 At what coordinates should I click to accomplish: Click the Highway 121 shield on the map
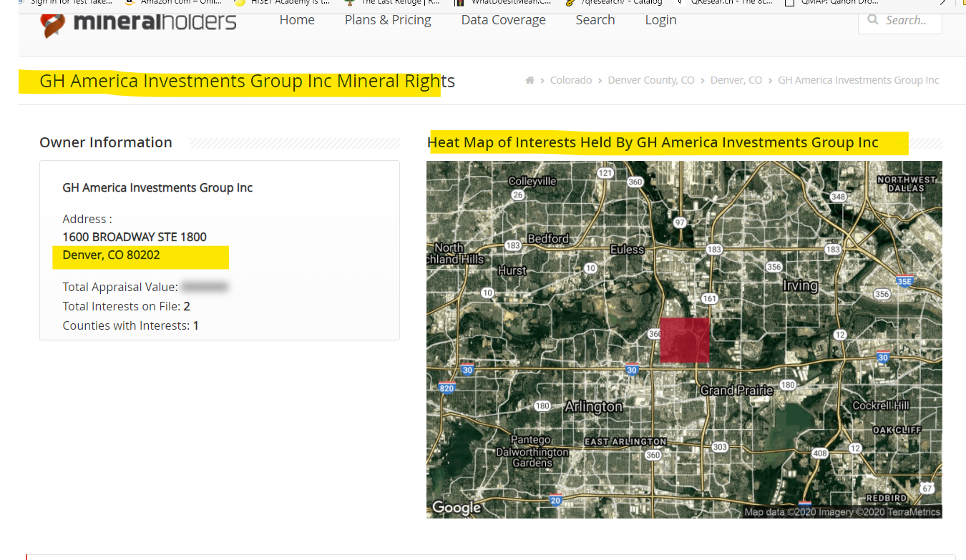tap(606, 173)
